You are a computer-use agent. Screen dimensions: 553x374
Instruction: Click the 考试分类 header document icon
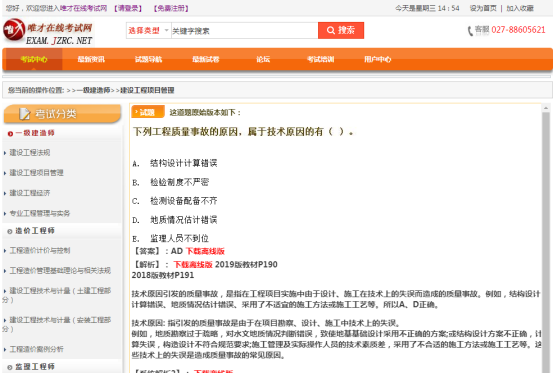click(25, 114)
